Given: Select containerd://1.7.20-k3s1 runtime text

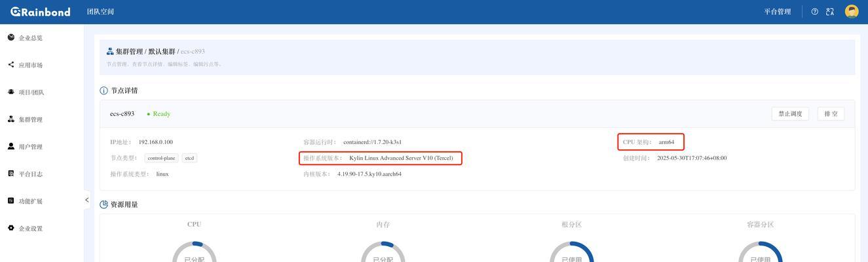Looking at the screenshot, I should coord(372,142).
